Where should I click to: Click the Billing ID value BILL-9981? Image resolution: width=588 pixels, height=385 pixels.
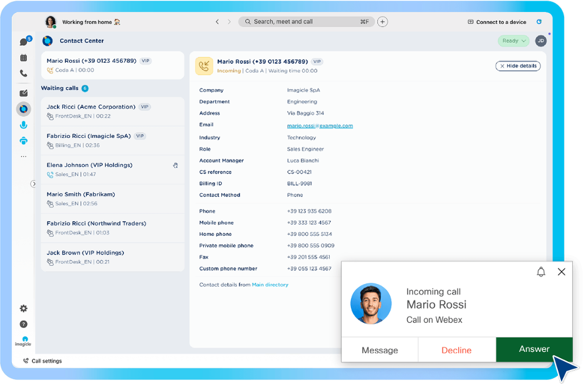click(x=299, y=184)
